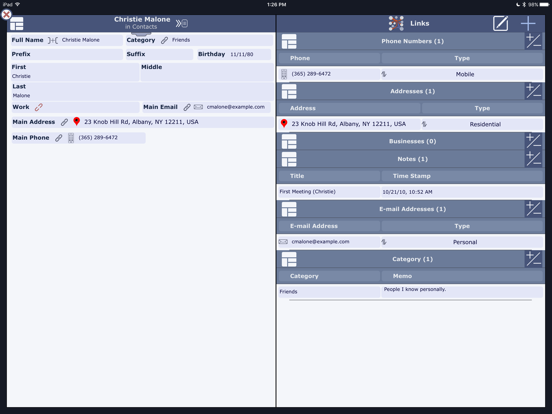Open the table layout icon beside Christie Malone title
The image size is (552, 414).
17,24
